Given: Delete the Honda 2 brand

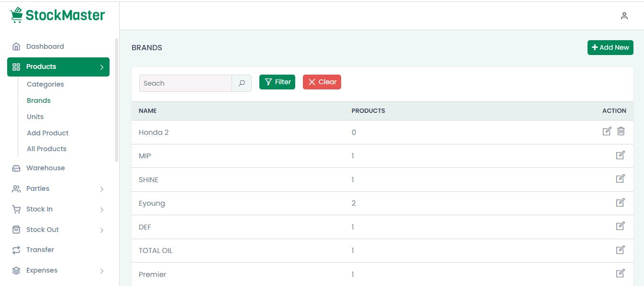Looking at the screenshot, I should pos(621,131).
